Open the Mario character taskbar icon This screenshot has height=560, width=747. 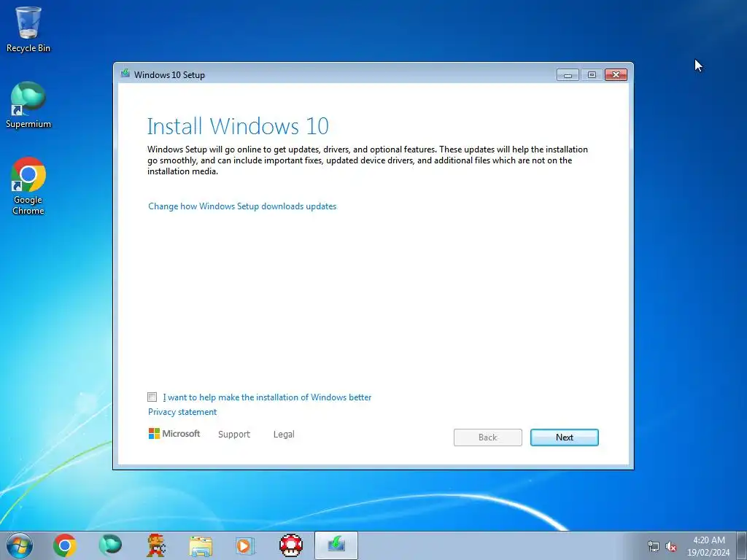click(x=156, y=545)
